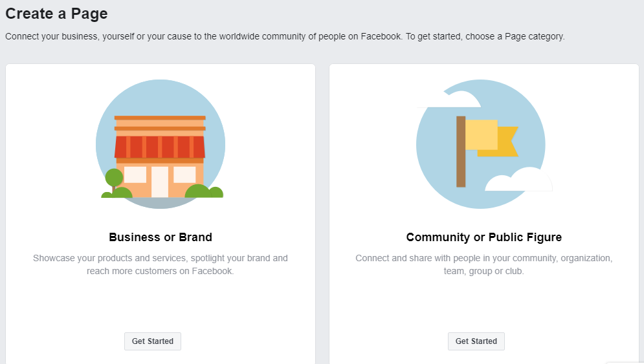The image size is (644, 364).
Task: Get started with Business or Brand page
Action: 153,341
